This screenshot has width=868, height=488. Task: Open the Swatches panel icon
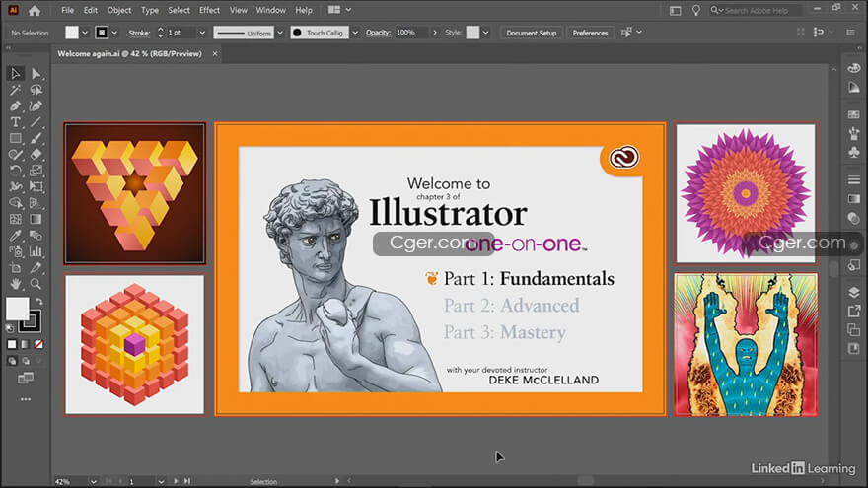pyautogui.click(x=853, y=114)
